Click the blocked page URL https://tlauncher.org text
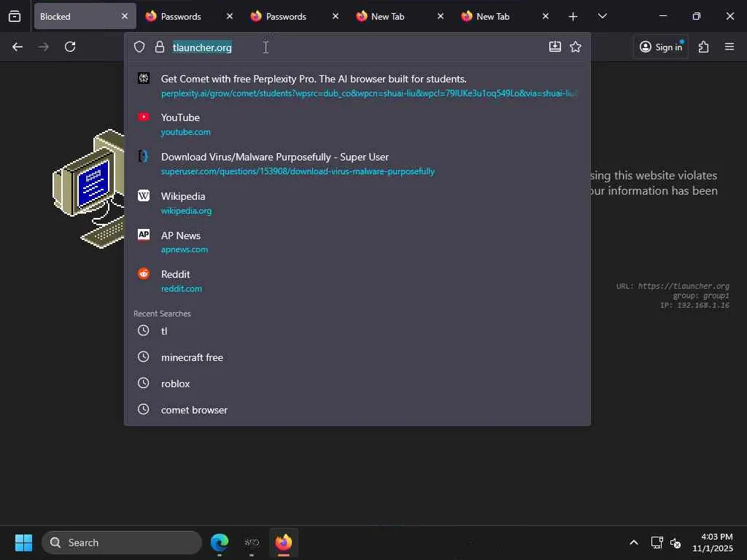 coord(684,286)
